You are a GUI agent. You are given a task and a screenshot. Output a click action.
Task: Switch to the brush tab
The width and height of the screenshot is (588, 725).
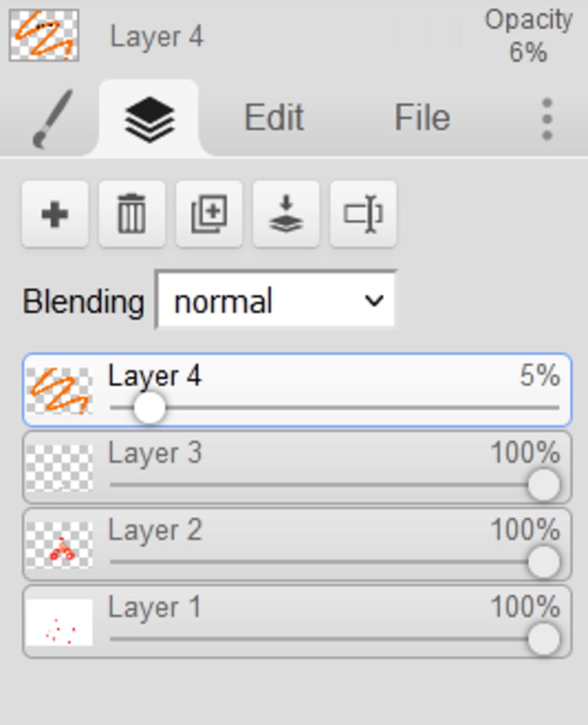click(x=53, y=118)
